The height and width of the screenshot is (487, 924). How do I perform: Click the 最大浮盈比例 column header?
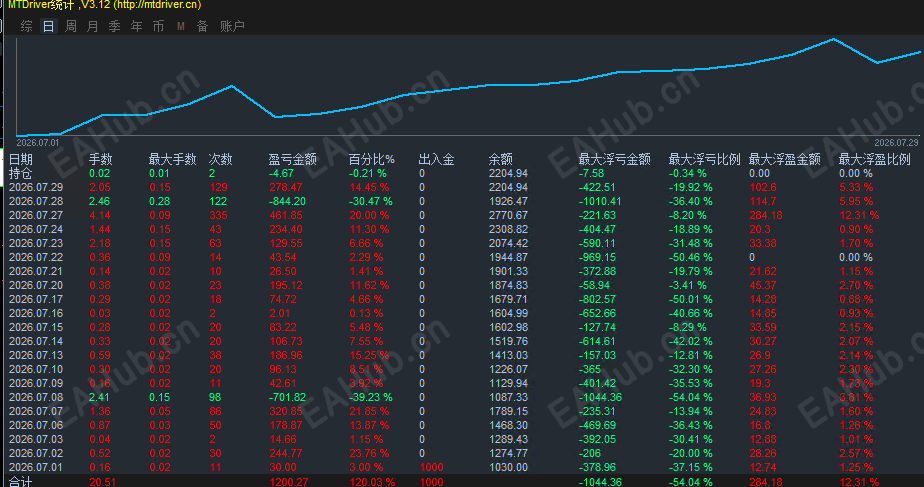tap(874, 159)
